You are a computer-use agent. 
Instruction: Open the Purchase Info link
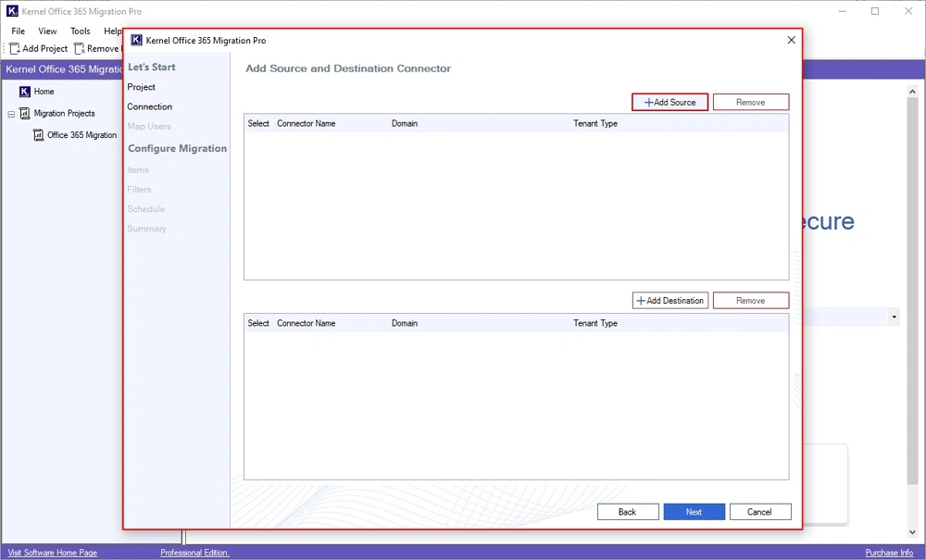[888, 552]
